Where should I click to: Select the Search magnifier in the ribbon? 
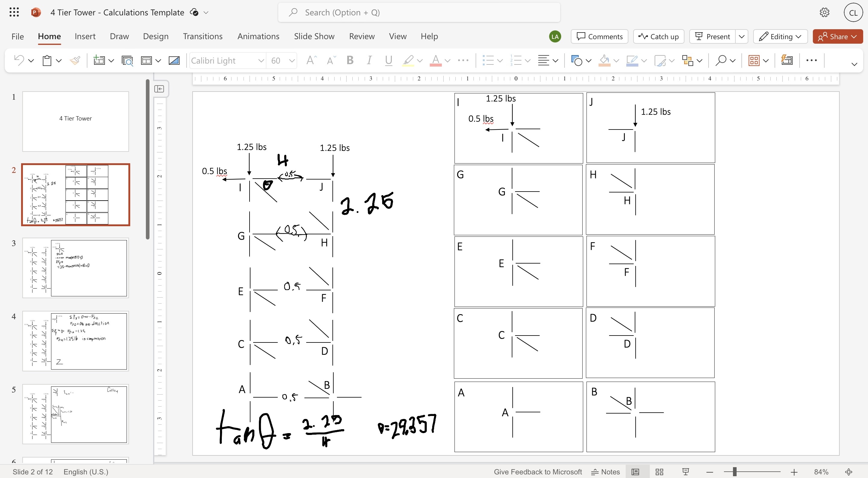point(722,60)
